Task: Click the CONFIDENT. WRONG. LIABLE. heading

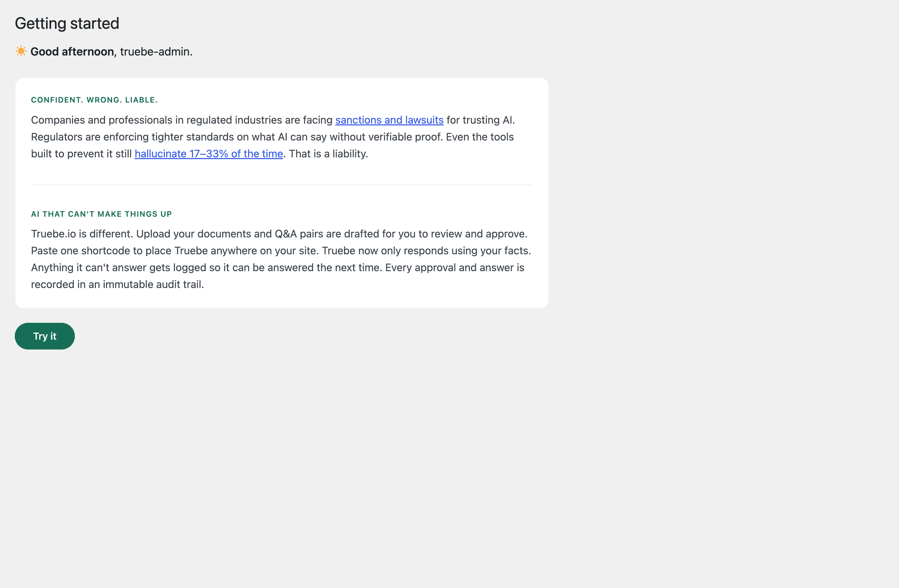Action: [94, 100]
